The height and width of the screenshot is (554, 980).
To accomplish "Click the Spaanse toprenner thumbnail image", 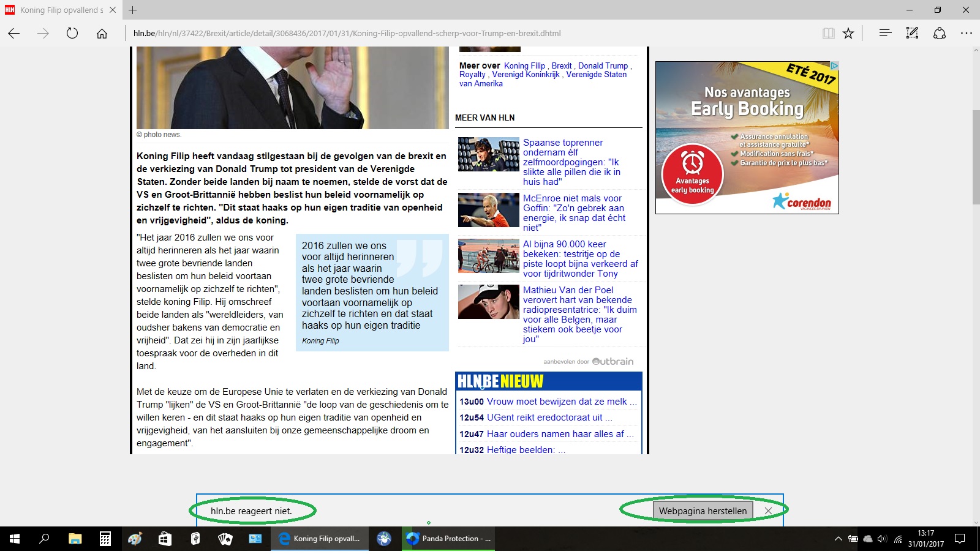I will (x=489, y=154).
